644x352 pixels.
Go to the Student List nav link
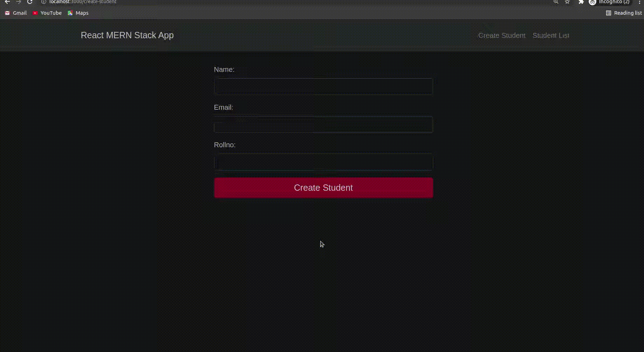[551, 35]
